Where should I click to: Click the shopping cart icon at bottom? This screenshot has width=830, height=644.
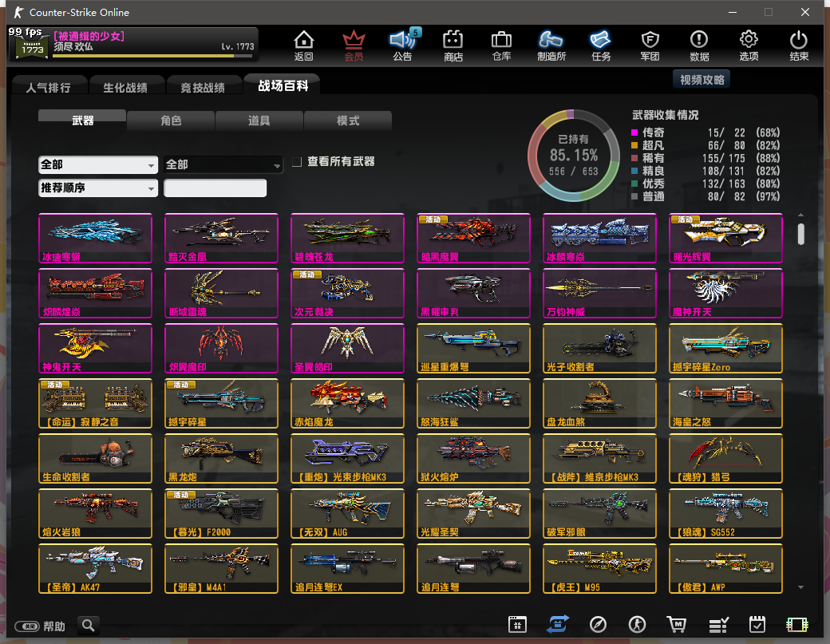pyautogui.click(x=677, y=625)
